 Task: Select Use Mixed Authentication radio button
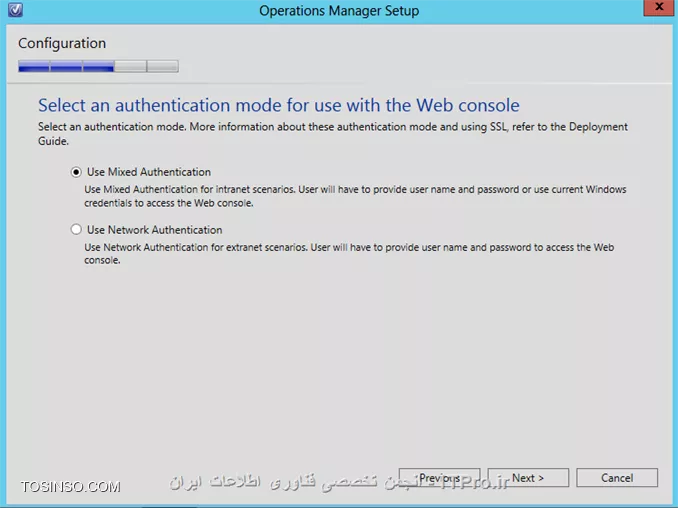tap(76, 172)
